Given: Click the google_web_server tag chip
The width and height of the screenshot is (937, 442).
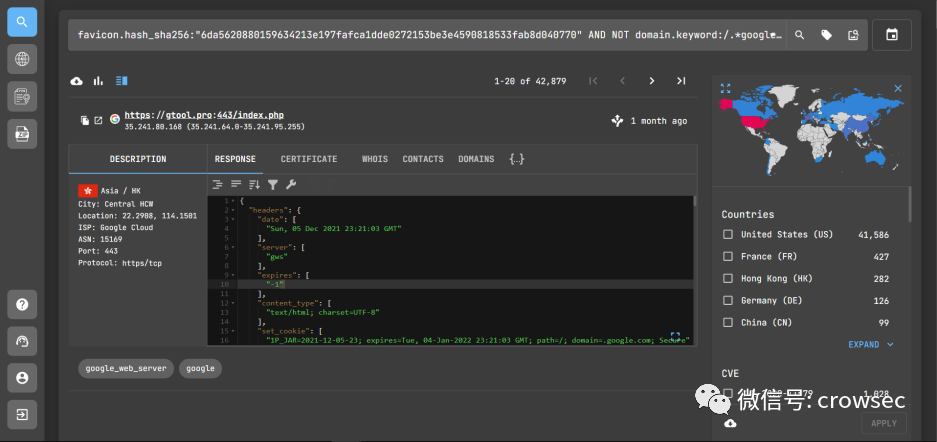Looking at the screenshot, I should click(126, 369).
